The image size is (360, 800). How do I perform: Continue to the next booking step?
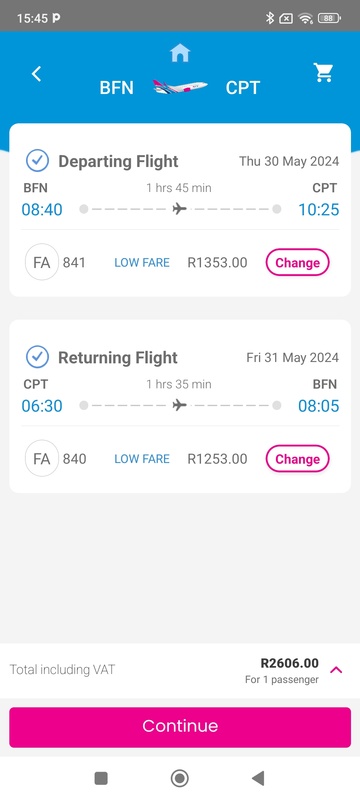point(180,727)
